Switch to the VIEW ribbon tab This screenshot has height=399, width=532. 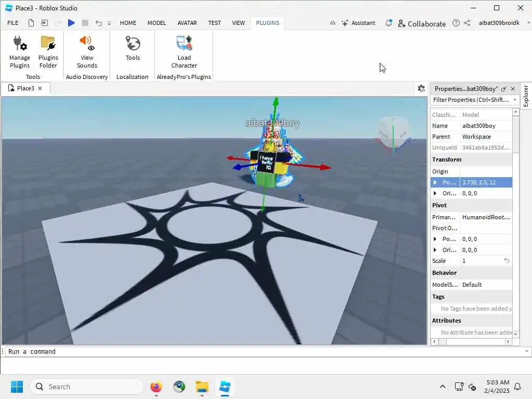point(238,23)
